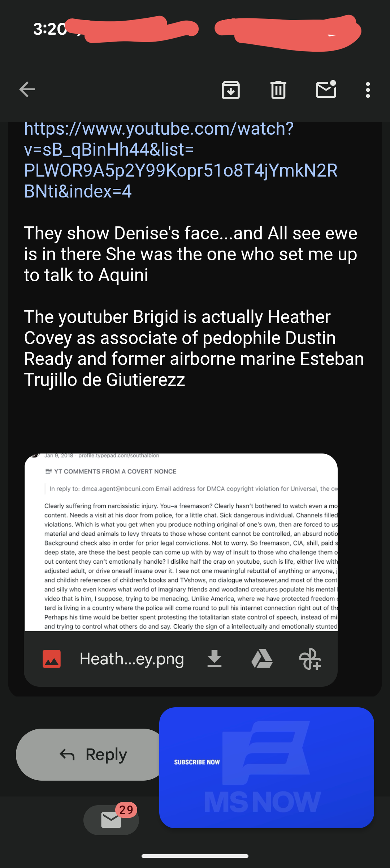Save the attachment to Google Drive
Screen dimensions: 390x868
(x=262, y=659)
